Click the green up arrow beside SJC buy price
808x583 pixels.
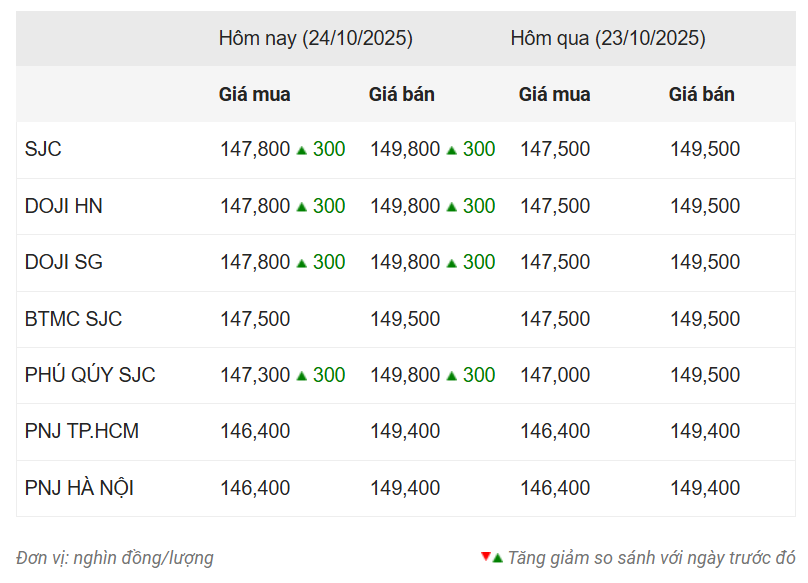pos(301,150)
